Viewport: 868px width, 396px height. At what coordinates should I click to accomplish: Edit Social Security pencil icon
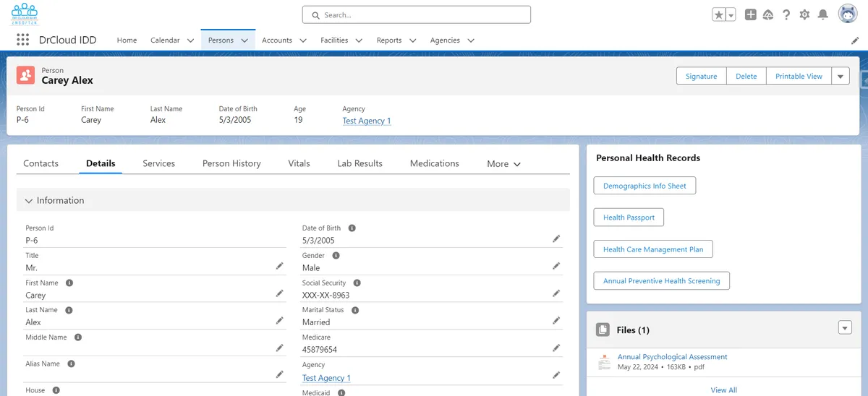click(556, 293)
